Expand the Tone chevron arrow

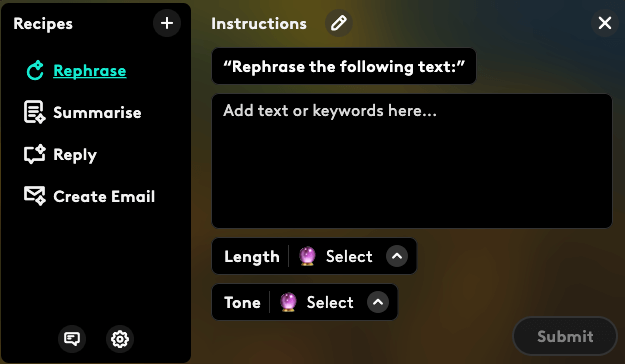(378, 302)
